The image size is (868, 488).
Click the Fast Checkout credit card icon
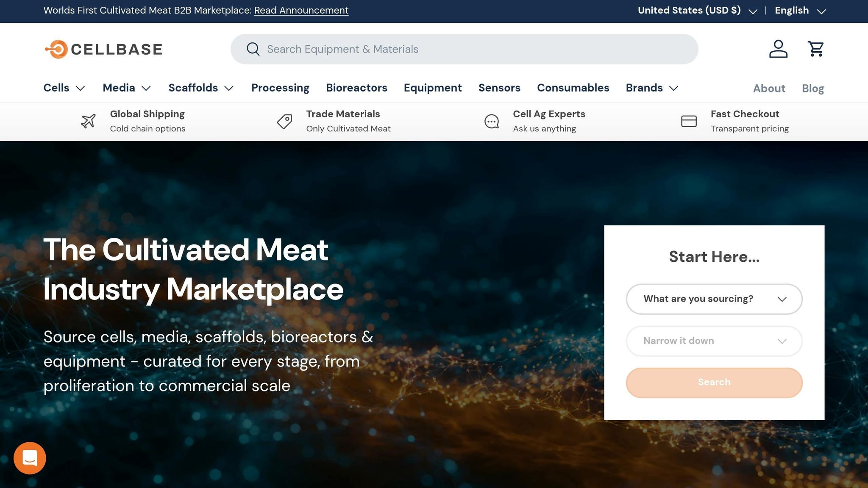tap(689, 121)
